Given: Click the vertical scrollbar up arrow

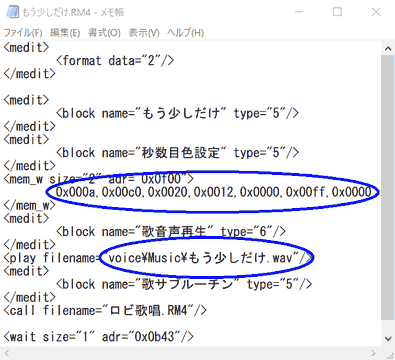Looking at the screenshot, I should point(388,49).
